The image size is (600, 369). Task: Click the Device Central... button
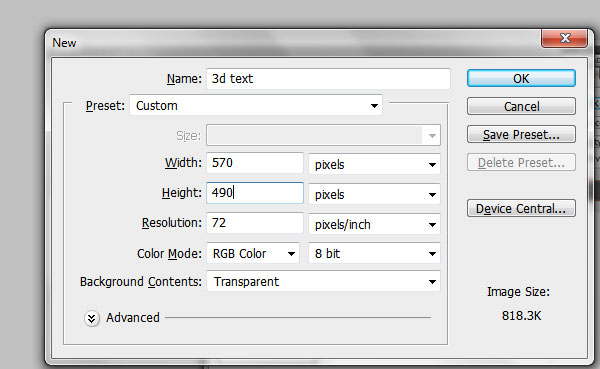coord(521,209)
